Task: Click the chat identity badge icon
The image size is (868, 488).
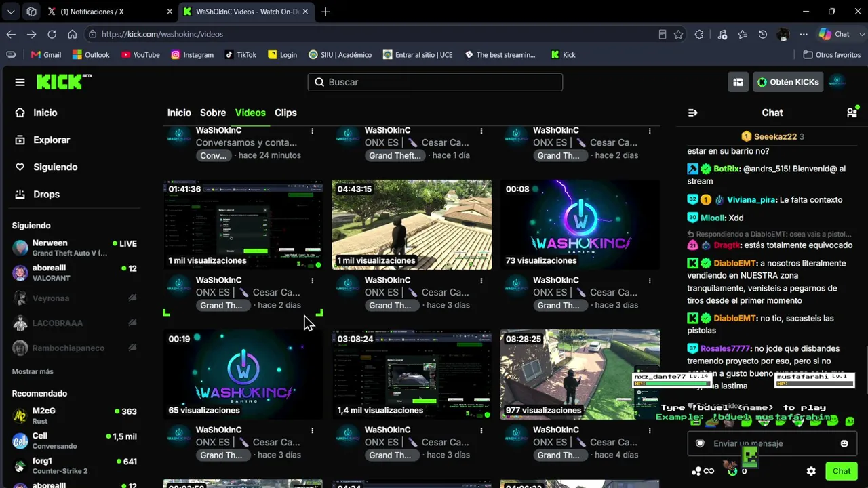Action: pyautogui.click(x=701, y=443)
